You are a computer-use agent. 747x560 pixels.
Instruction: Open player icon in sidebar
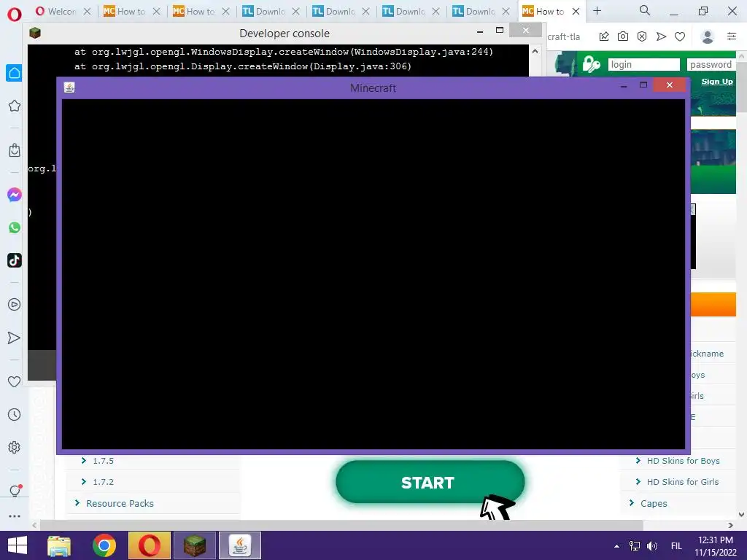click(15, 304)
